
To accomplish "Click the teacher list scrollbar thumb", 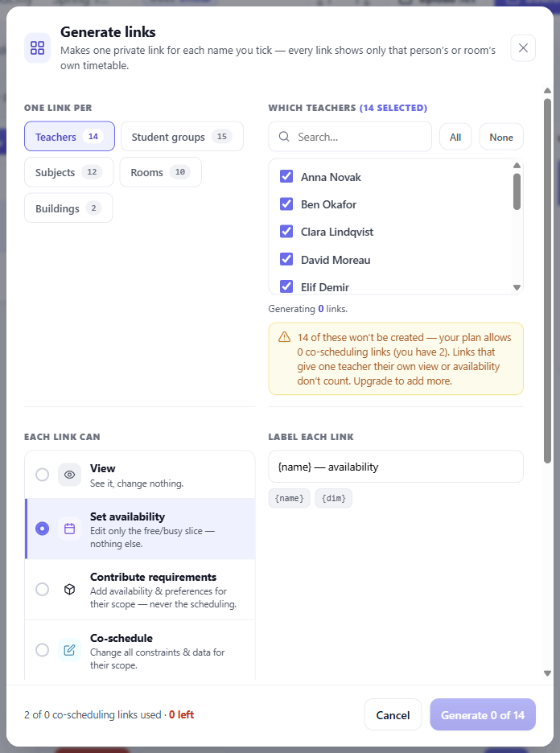I will 517,191.
